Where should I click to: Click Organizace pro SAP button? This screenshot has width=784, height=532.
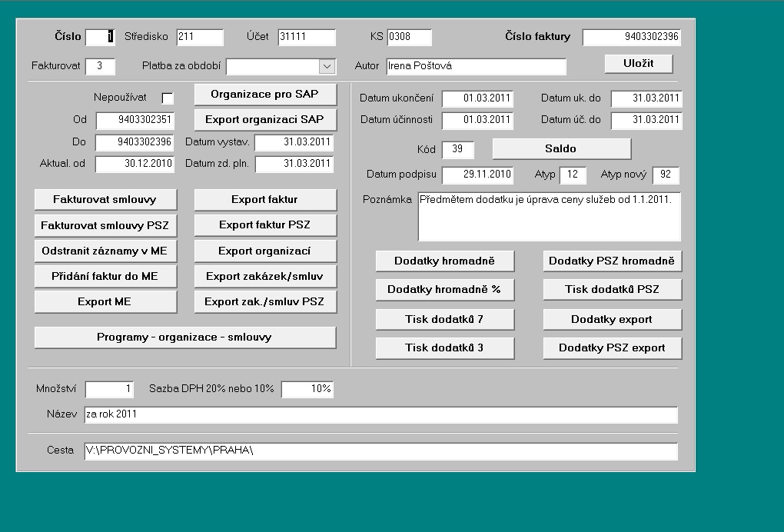tap(265, 95)
